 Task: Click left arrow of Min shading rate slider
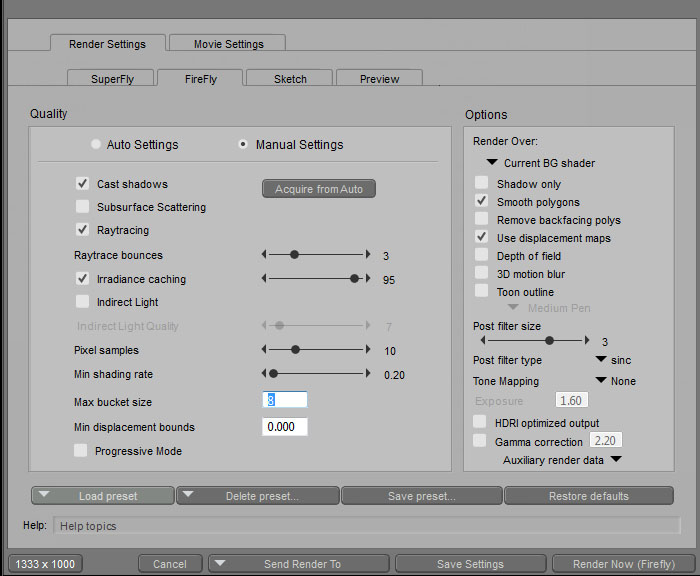click(x=264, y=373)
